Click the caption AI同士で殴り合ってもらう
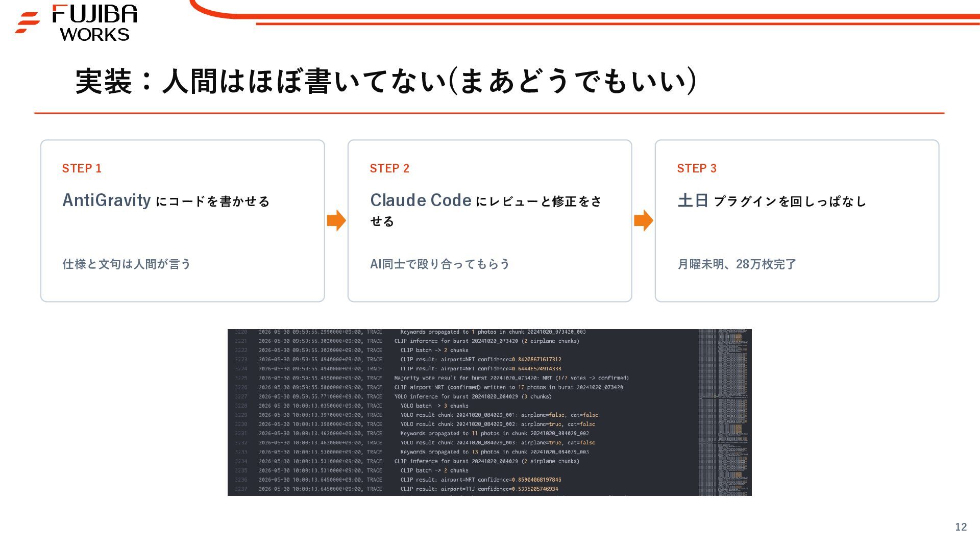Viewport: 980px width, 551px height. pos(440,264)
